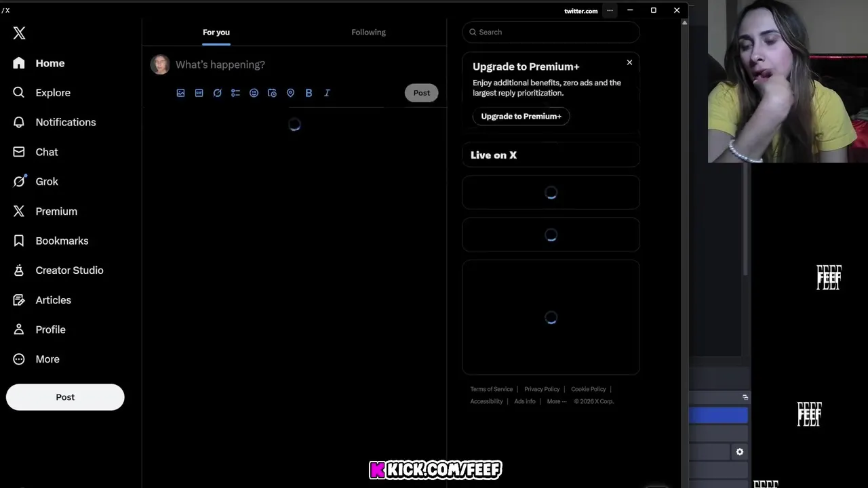Viewport: 868px width, 488px height.
Task: Click the big white Post button in the sidebar
Action: (65, 397)
